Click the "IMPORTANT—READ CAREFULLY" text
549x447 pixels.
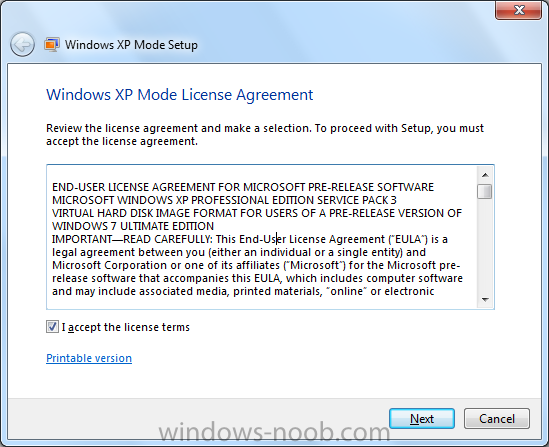[x=132, y=239]
